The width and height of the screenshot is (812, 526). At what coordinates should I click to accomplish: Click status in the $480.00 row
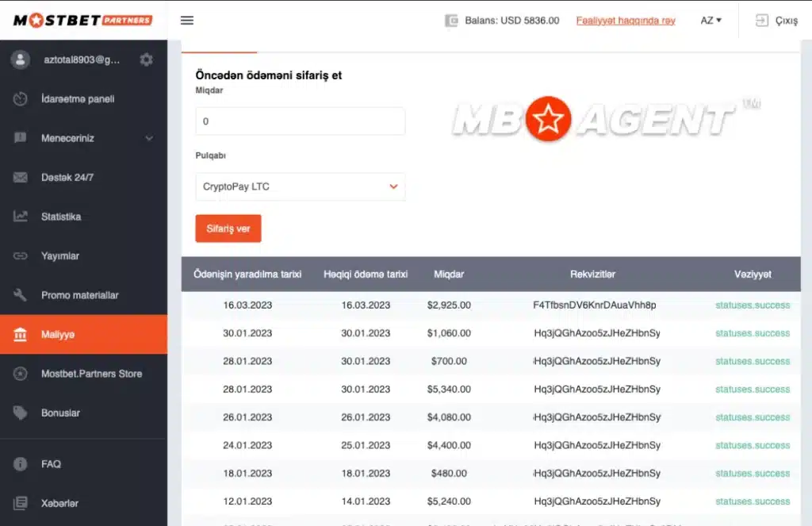[x=753, y=473]
